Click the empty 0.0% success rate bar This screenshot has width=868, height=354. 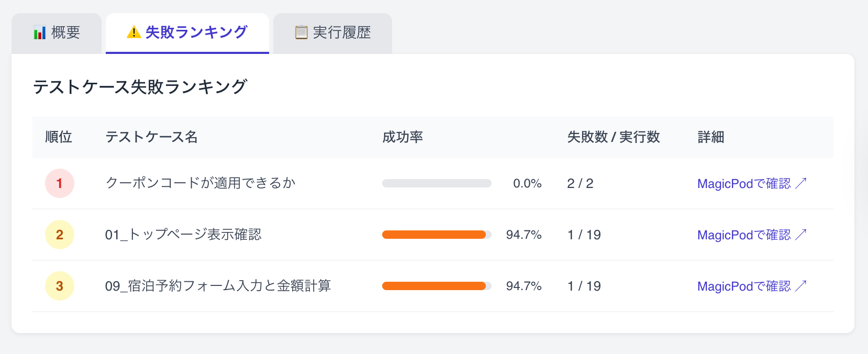pos(437,183)
